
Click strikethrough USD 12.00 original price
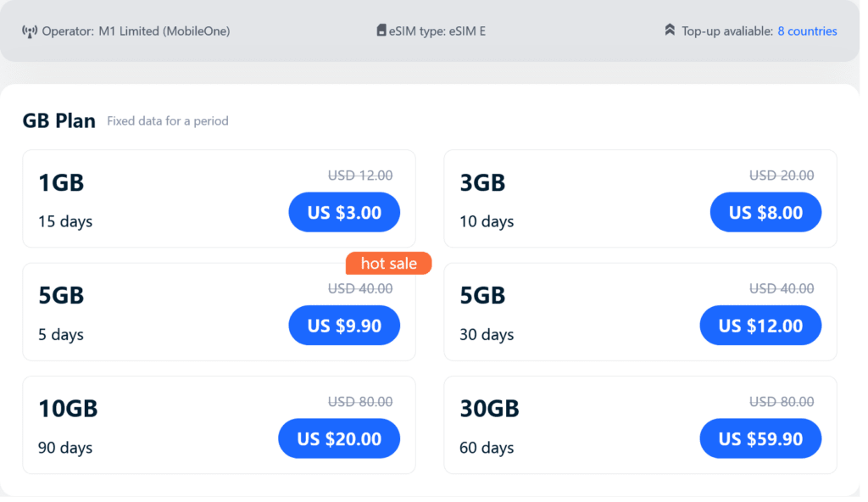[x=359, y=175]
